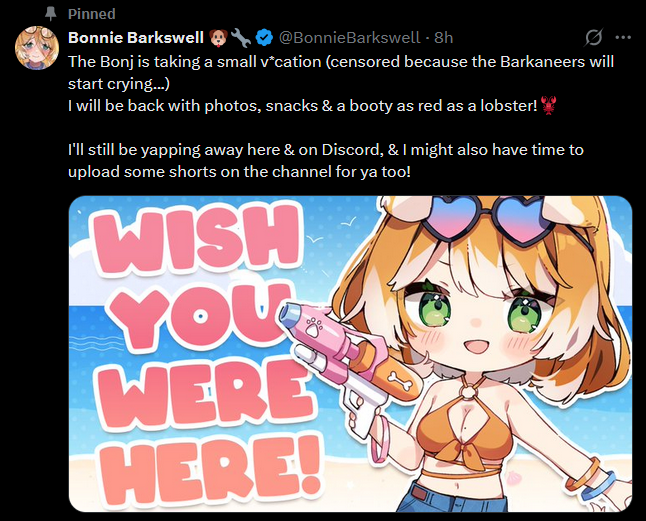Click the line about uploading shorts on the channel
This screenshot has height=521, width=646.
click(239, 171)
